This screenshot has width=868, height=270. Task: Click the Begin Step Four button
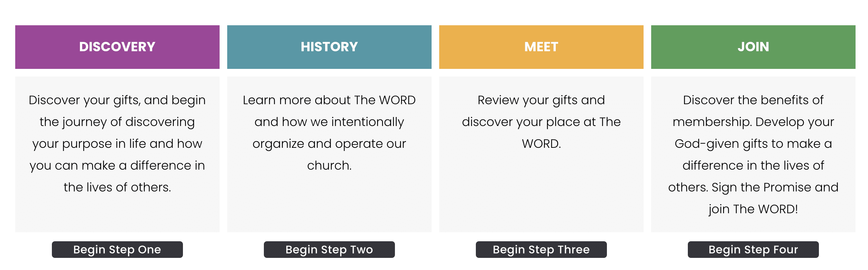click(x=754, y=249)
